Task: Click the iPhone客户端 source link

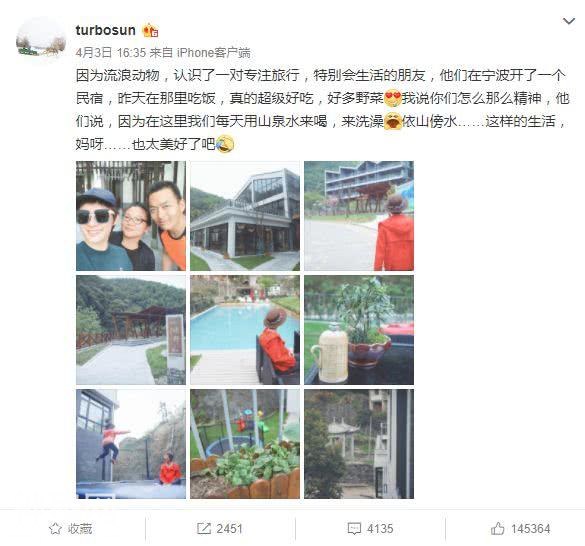Action: [x=213, y=53]
